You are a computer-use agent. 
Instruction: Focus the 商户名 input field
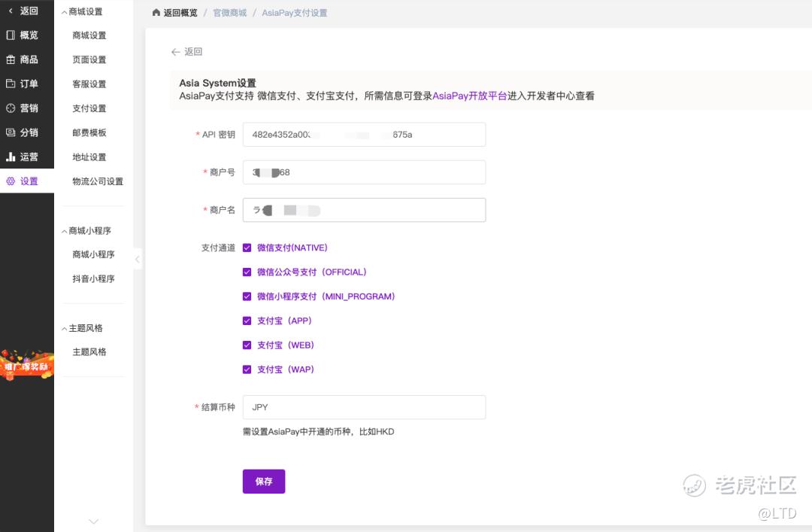(x=364, y=210)
